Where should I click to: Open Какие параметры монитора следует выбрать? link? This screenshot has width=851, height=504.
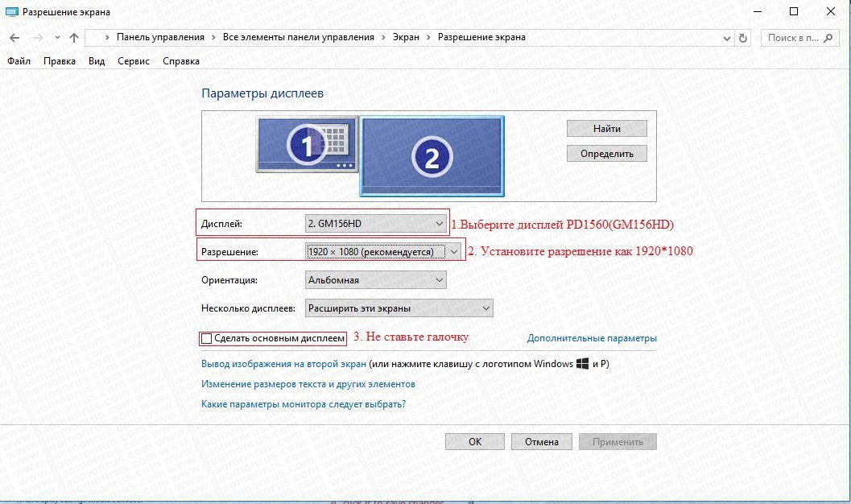click(304, 404)
